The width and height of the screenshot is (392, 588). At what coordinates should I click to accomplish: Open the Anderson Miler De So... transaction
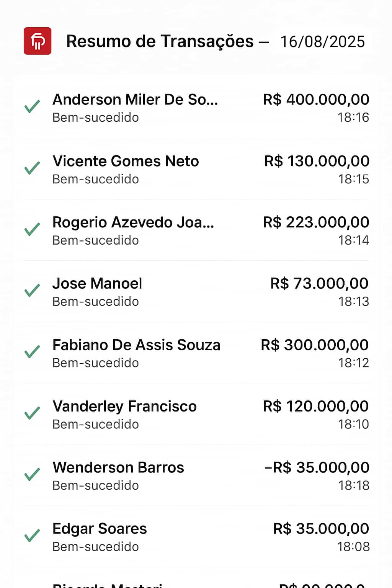pos(197,108)
